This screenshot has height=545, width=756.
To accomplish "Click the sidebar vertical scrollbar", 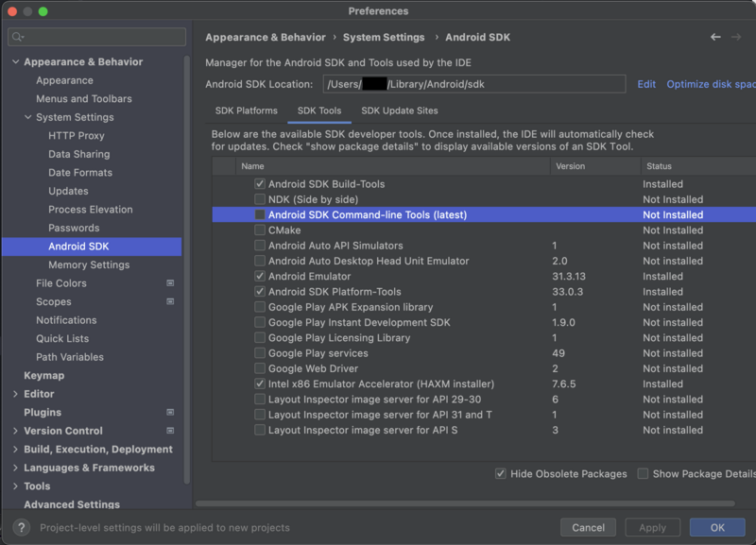I will (187, 270).
